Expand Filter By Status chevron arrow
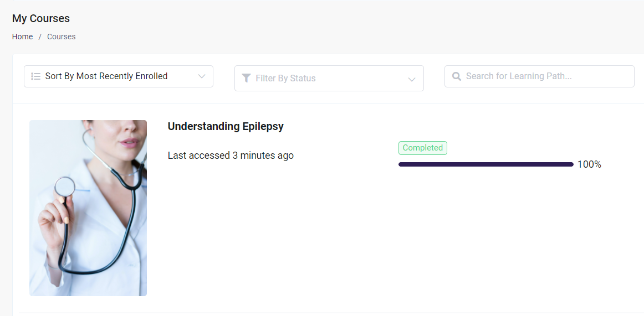 pos(412,79)
